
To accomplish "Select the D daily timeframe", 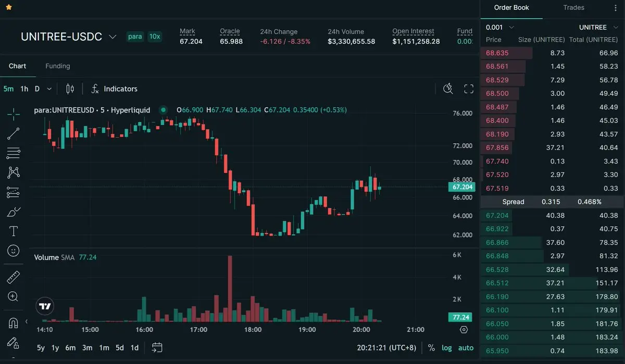I will (37, 89).
